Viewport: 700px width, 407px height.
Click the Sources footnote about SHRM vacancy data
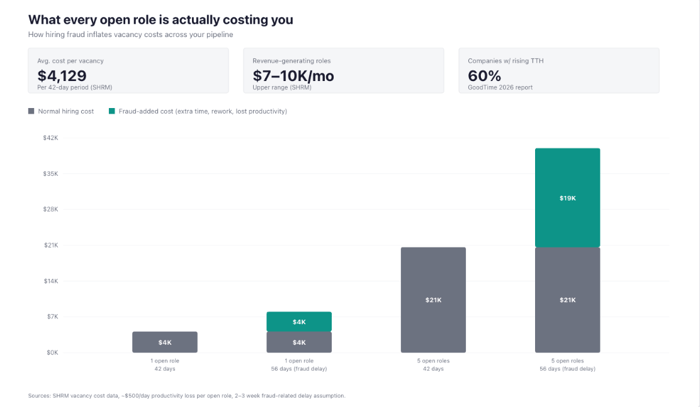point(186,396)
